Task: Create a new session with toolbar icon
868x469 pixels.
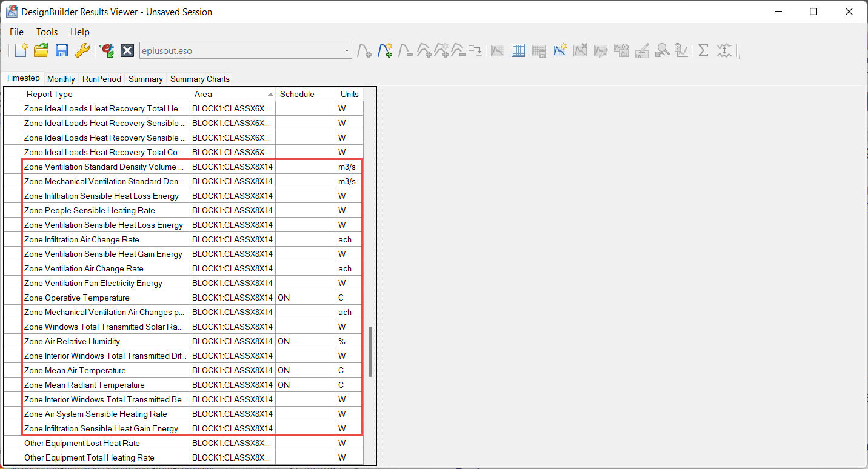Action: tap(21, 50)
